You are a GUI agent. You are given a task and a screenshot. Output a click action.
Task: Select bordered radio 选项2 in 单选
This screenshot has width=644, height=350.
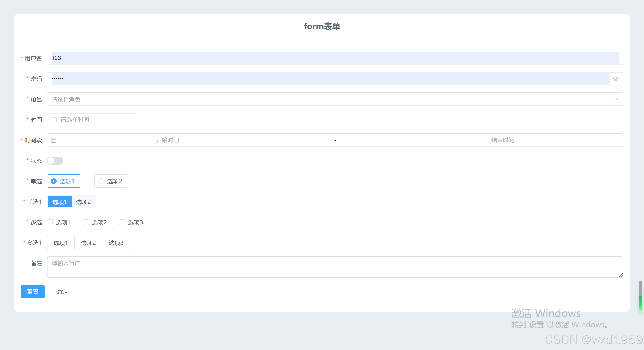coord(111,181)
